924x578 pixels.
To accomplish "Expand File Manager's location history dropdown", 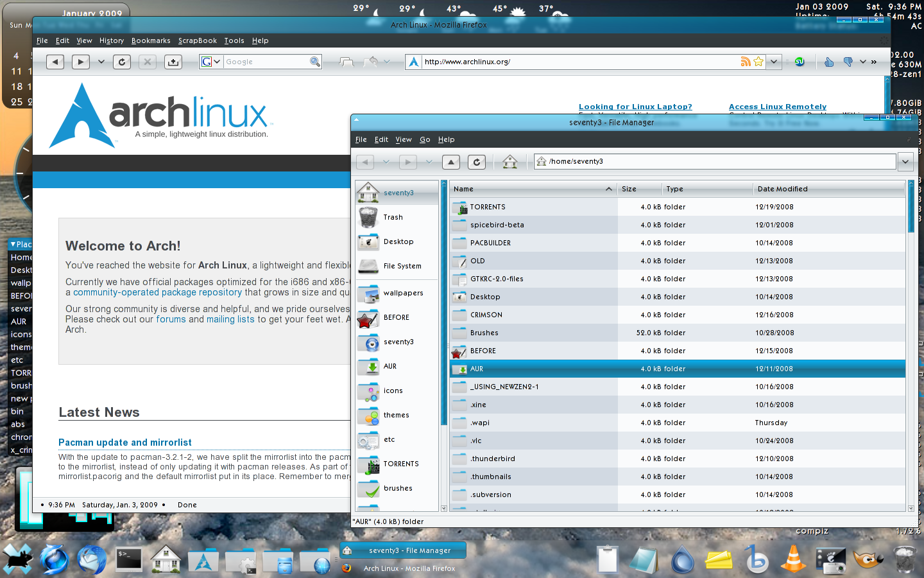I will (x=905, y=162).
